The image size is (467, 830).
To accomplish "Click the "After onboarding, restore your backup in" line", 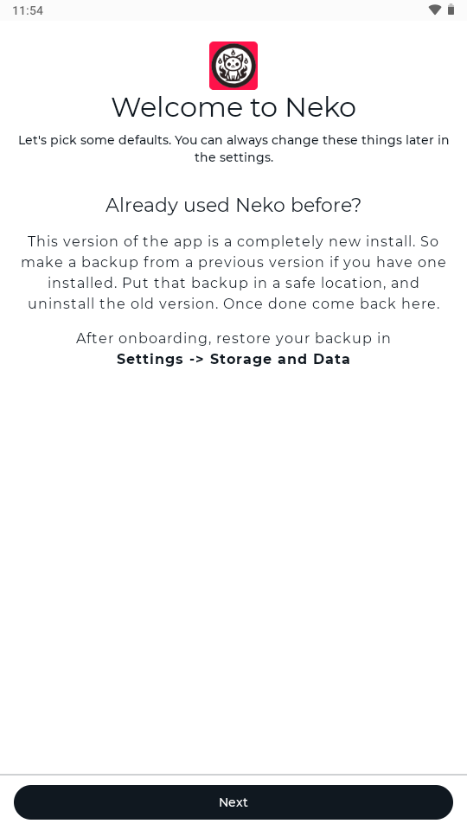I will tap(234, 338).
